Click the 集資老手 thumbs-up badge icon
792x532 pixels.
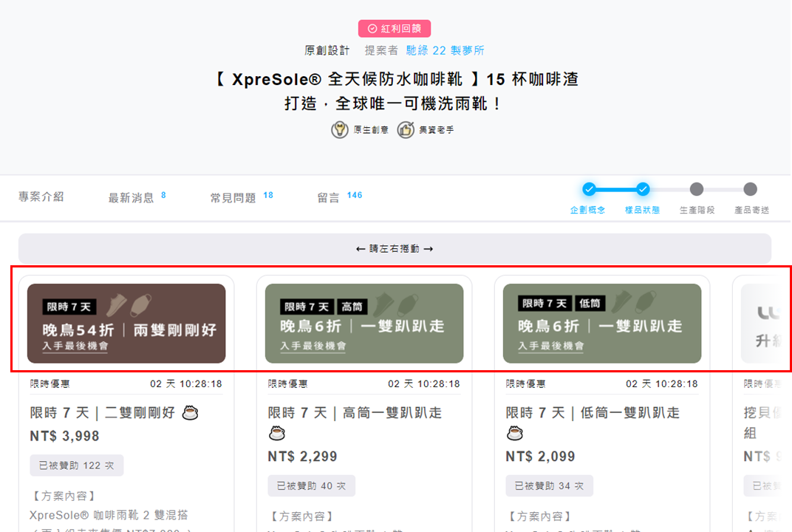pos(405,130)
